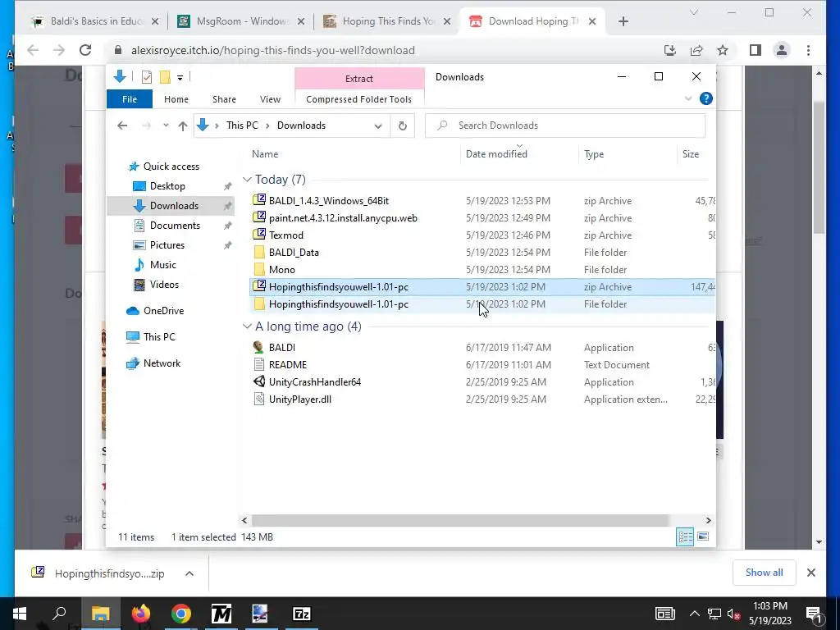840x630 pixels.
Task: Go back in Explorer navigation
Action: coord(123,126)
